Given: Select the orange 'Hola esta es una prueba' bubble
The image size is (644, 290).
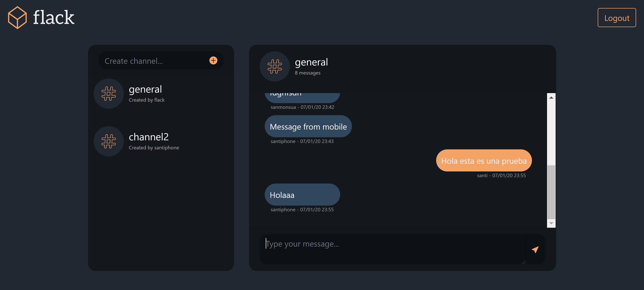Looking at the screenshot, I should [484, 160].
